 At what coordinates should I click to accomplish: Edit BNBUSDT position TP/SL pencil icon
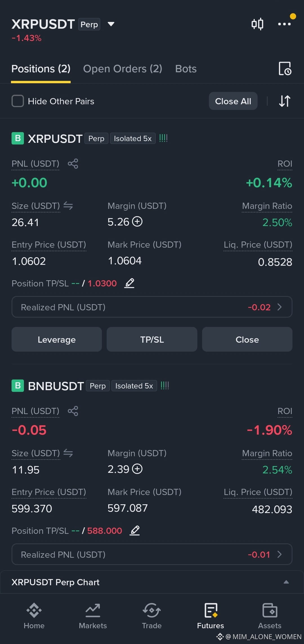pos(135,530)
